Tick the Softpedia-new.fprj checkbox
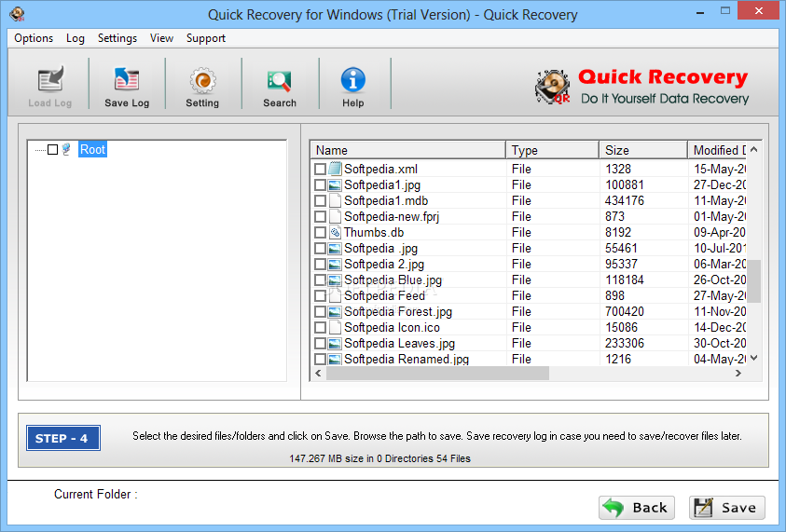The height and width of the screenshot is (532, 786). tap(321, 217)
